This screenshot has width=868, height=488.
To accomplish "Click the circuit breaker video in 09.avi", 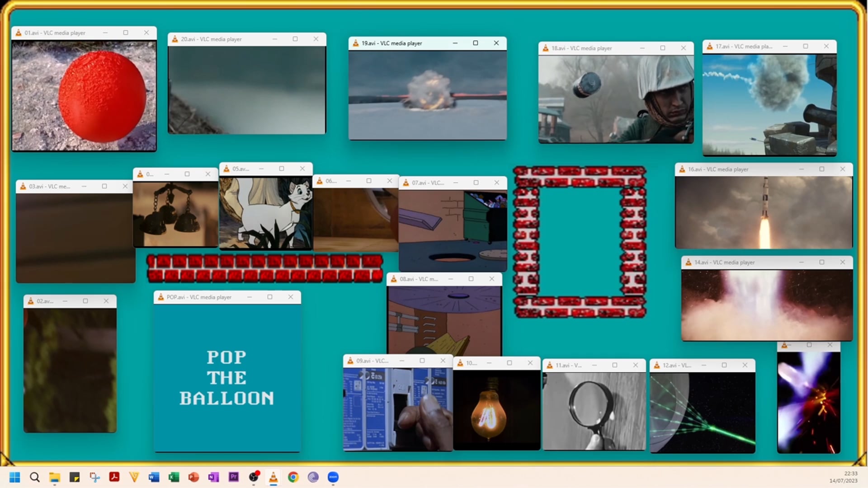I will click(x=398, y=409).
